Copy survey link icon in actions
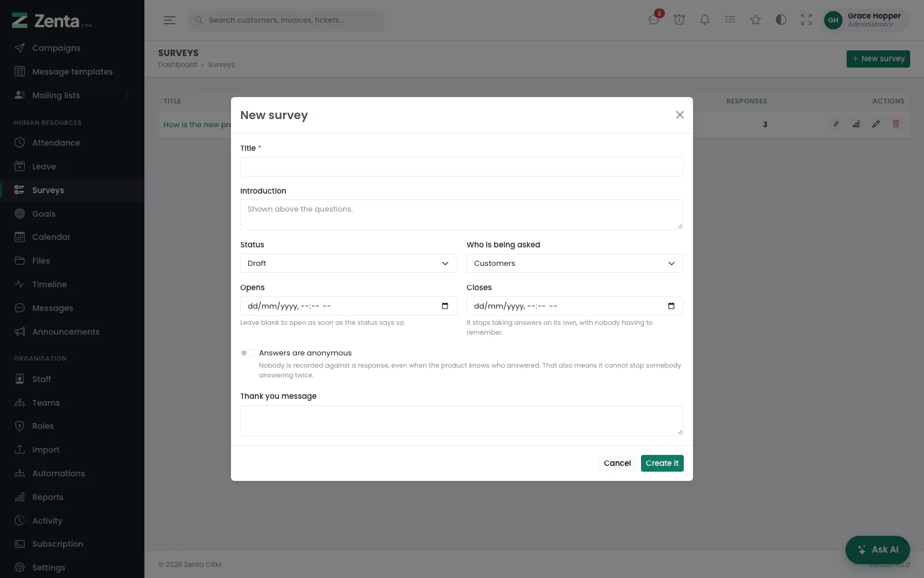 click(x=836, y=124)
